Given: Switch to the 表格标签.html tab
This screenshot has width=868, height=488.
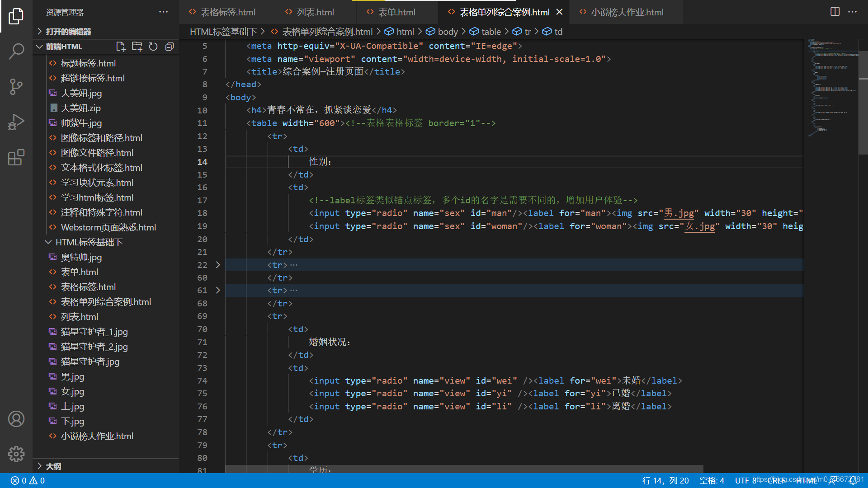Looking at the screenshot, I should tap(227, 12).
